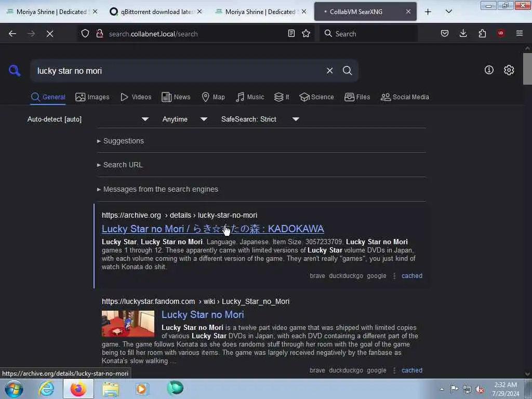This screenshot has width=532, height=399.
Task: Open SearXNG preferences gear icon
Action: point(509,70)
